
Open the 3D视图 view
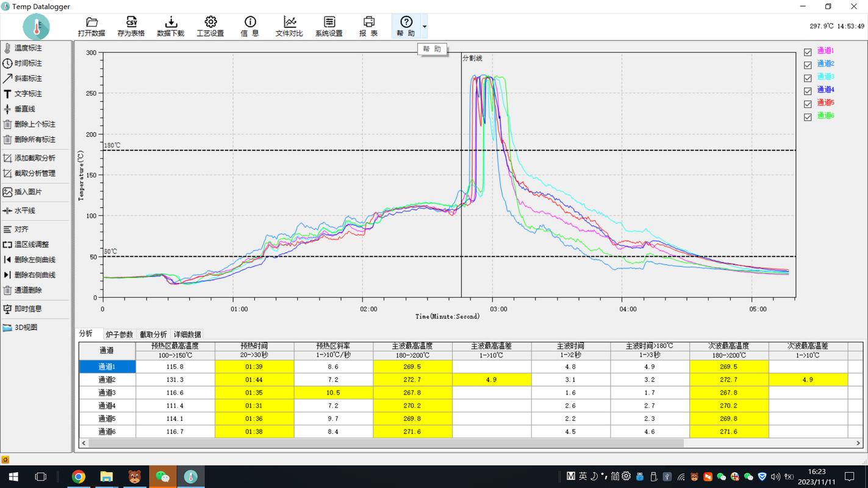[20, 328]
